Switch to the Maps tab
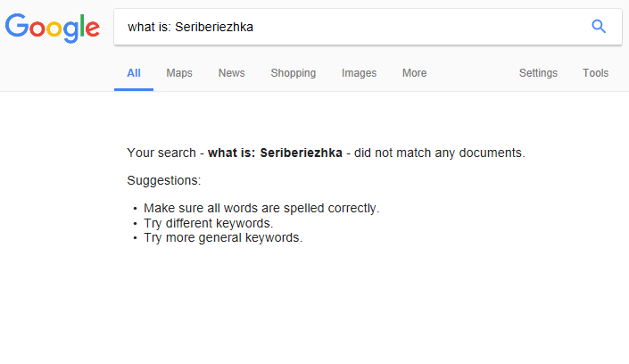The height and width of the screenshot is (364, 629). [179, 73]
